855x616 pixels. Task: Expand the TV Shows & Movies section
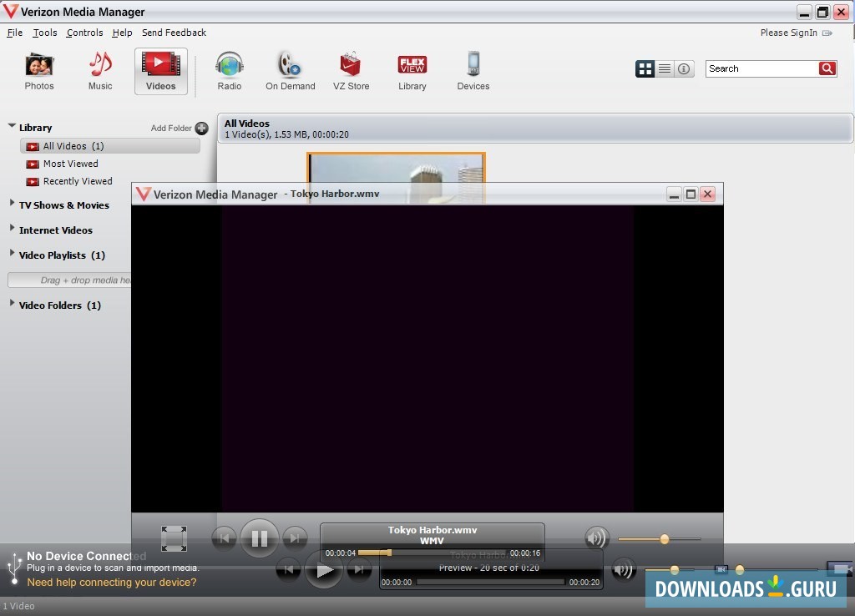click(x=63, y=204)
